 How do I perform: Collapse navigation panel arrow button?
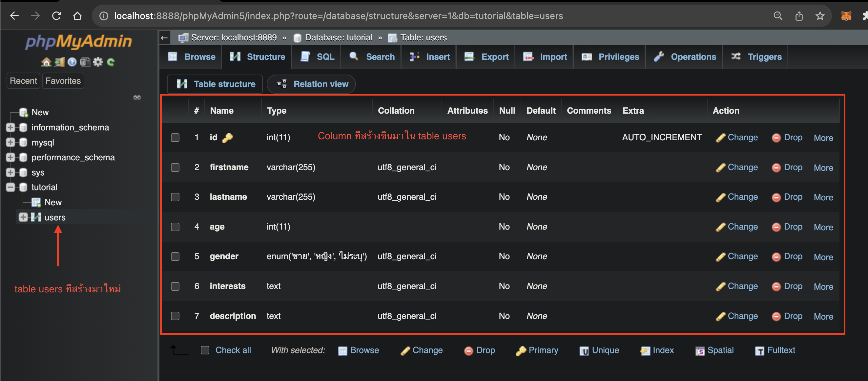pos(164,38)
